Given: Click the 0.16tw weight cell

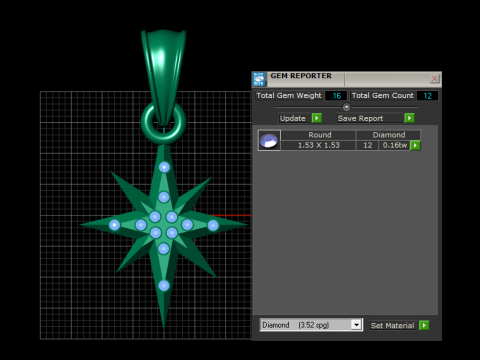Looking at the screenshot, I should click(394, 145).
